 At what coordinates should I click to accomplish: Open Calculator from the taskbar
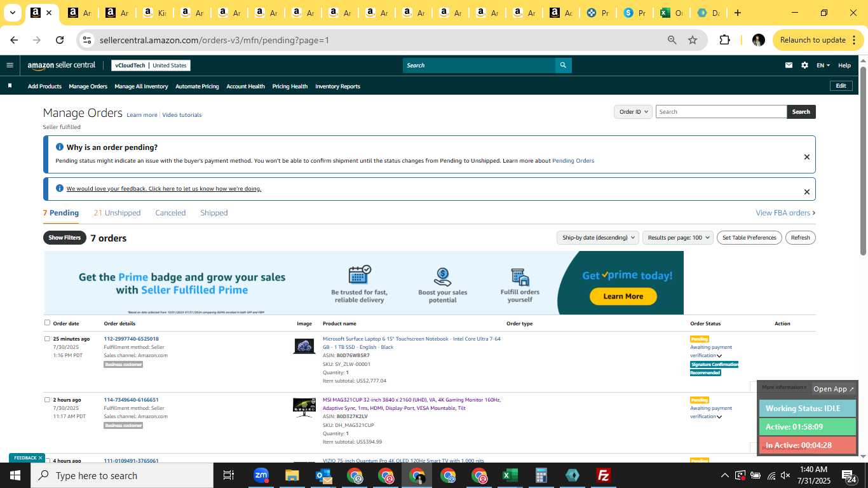click(541, 475)
